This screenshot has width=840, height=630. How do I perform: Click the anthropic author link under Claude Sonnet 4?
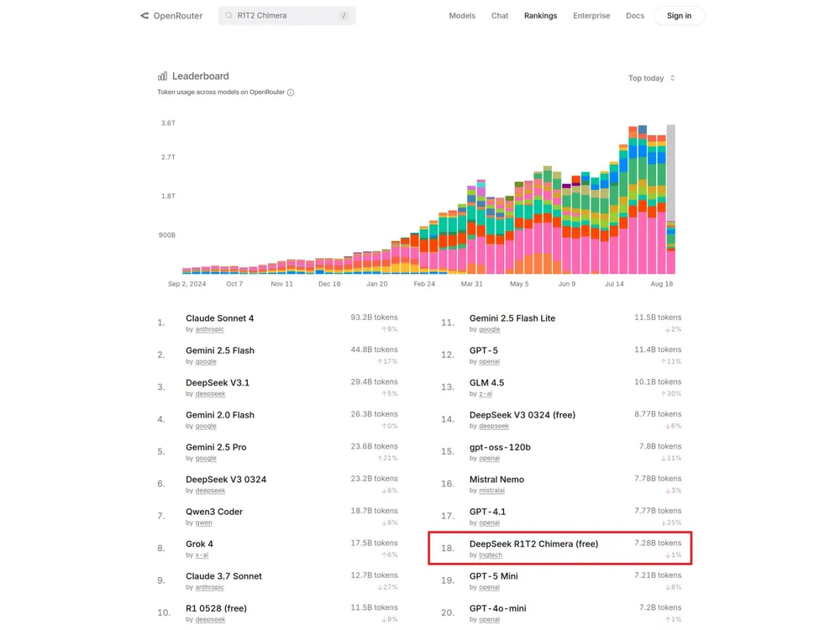coord(210,329)
